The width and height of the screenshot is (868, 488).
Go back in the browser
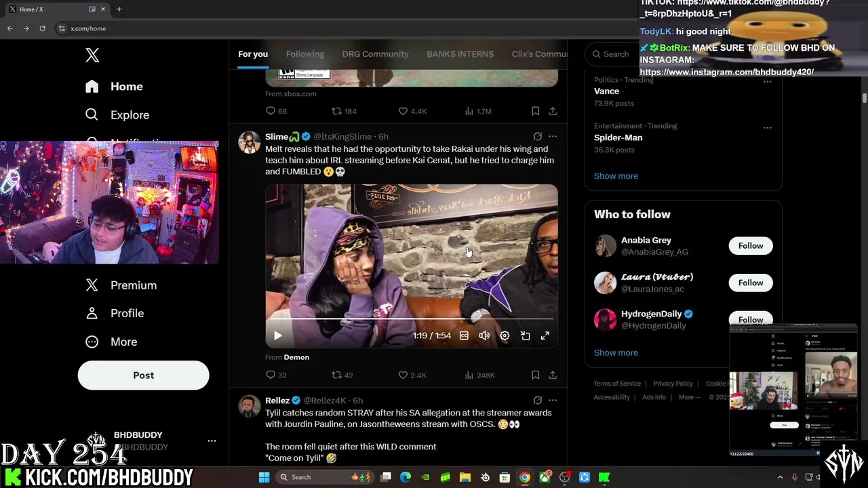(9, 28)
